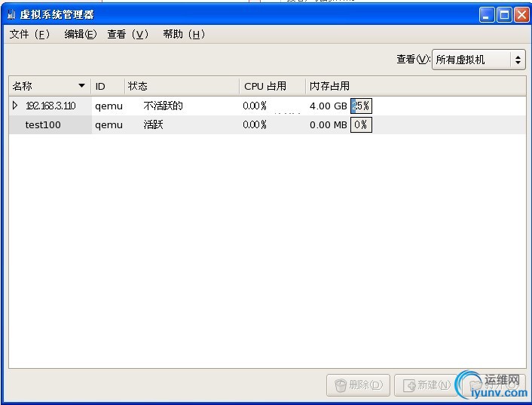The width and height of the screenshot is (532, 405).
Task: Click the 不活跃的 status cell
Action: click(x=164, y=106)
